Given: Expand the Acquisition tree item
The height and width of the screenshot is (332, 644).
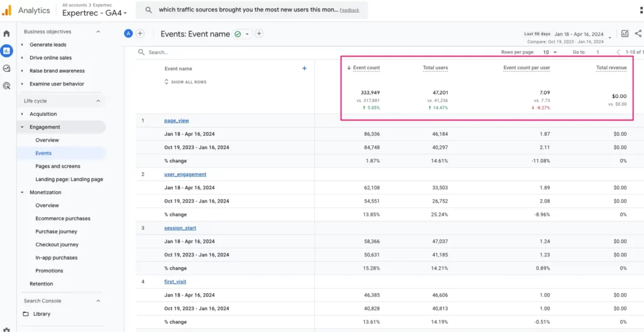Looking at the screenshot, I should click(x=23, y=114).
